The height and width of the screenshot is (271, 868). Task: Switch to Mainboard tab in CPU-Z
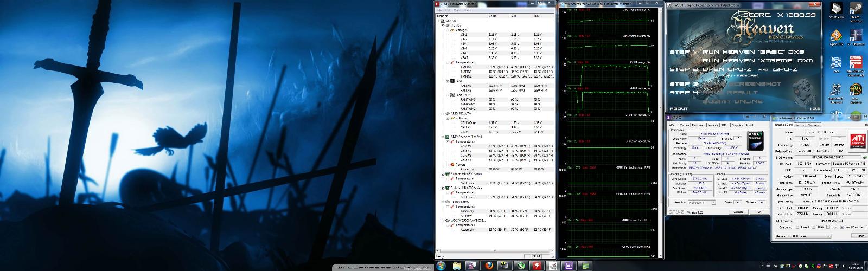(699, 125)
